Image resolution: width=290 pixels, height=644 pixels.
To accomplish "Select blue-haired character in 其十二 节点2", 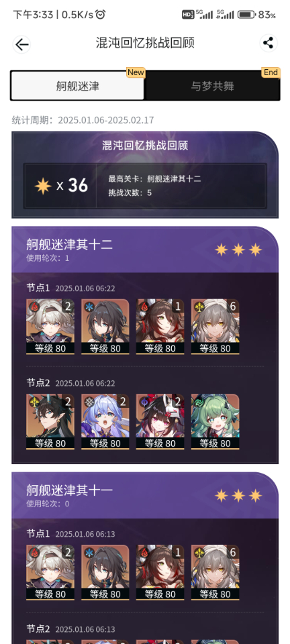I will point(105,422).
